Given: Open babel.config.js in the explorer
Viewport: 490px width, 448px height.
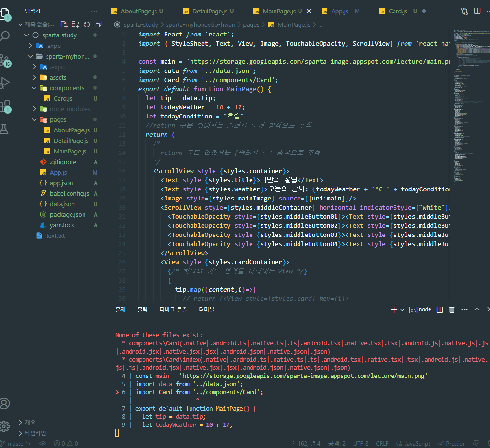Looking at the screenshot, I should (x=70, y=194).
